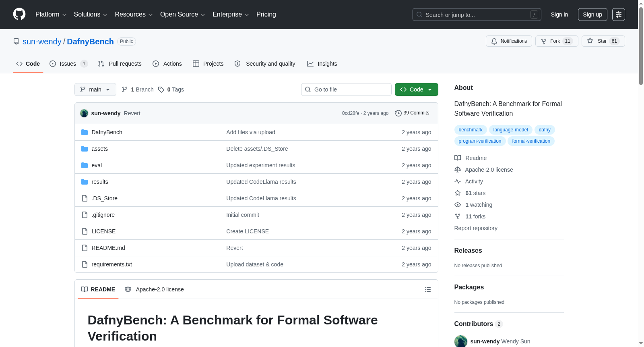644x347 pixels.
Task: Expand the Platform menu
Action: click(x=51, y=15)
